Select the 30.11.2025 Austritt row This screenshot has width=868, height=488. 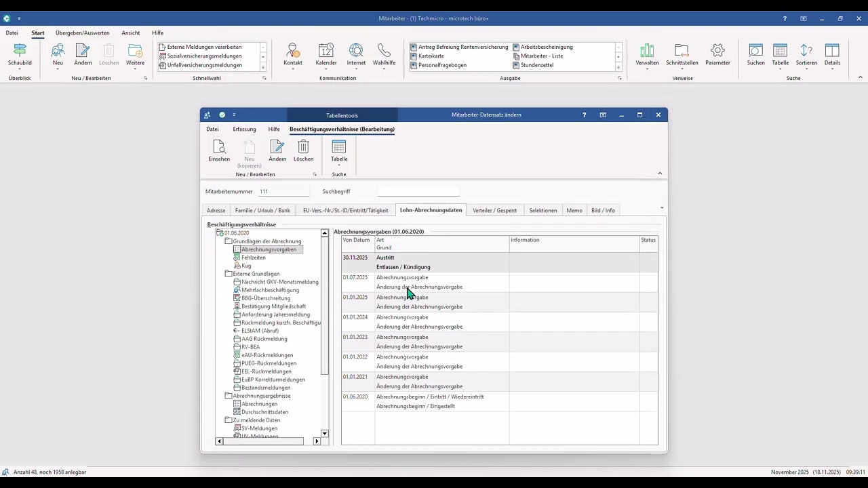click(500, 262)
